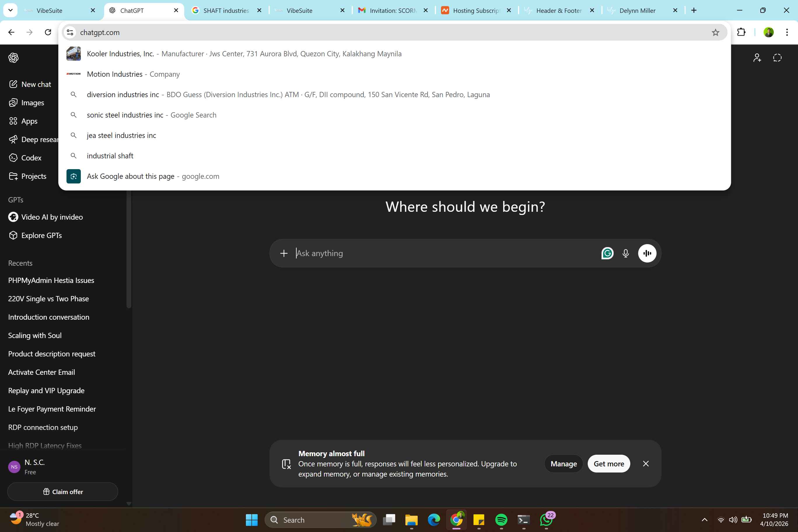Open File Explorer from the taskbar

[411, 520]
